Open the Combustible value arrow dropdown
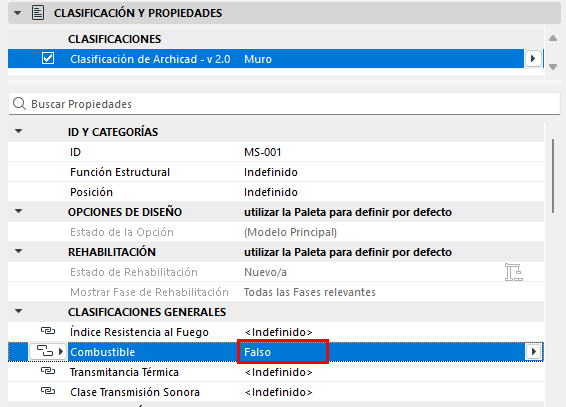Viewport: 566px width, 407px height. pos(534,351)
